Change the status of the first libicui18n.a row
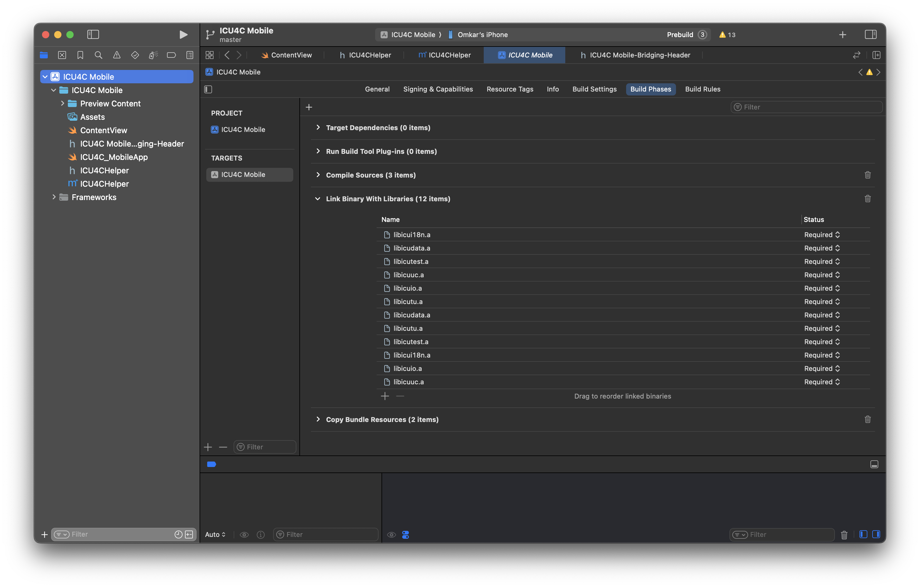 [822, 235]
